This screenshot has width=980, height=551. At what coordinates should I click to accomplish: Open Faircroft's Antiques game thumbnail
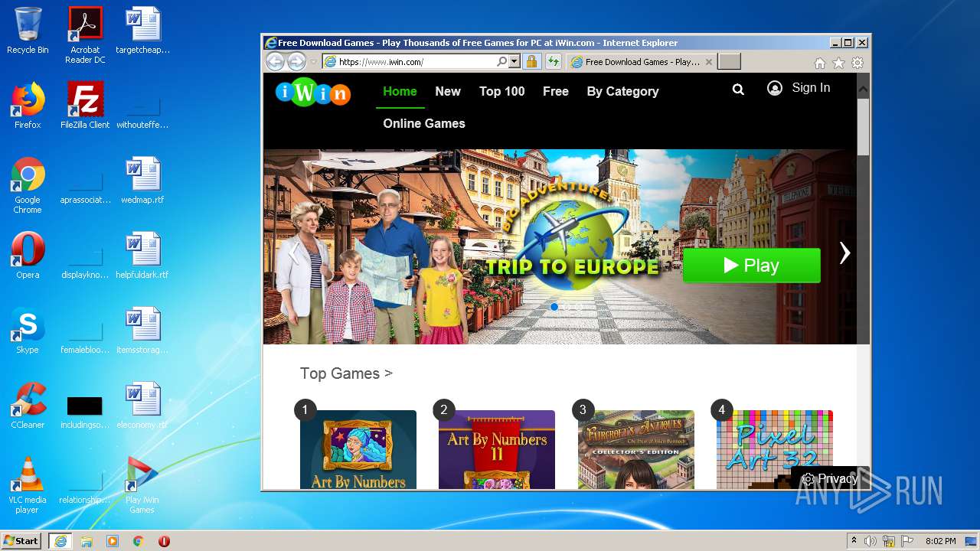(636, 450)
